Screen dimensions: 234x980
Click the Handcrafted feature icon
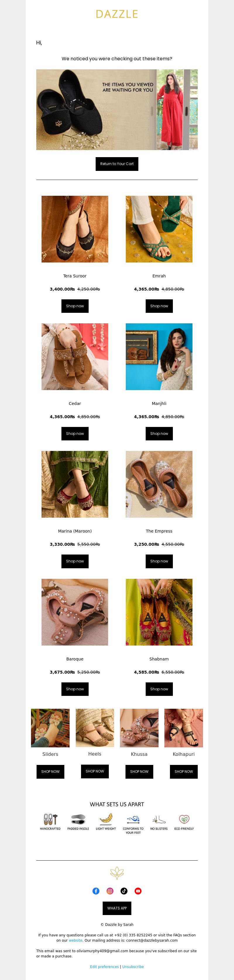(50, 819)
